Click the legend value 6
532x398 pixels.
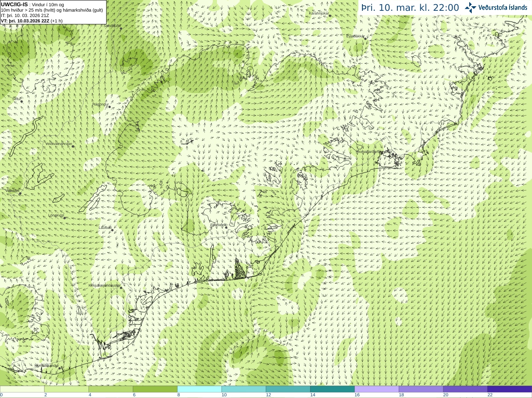(134, 395)
